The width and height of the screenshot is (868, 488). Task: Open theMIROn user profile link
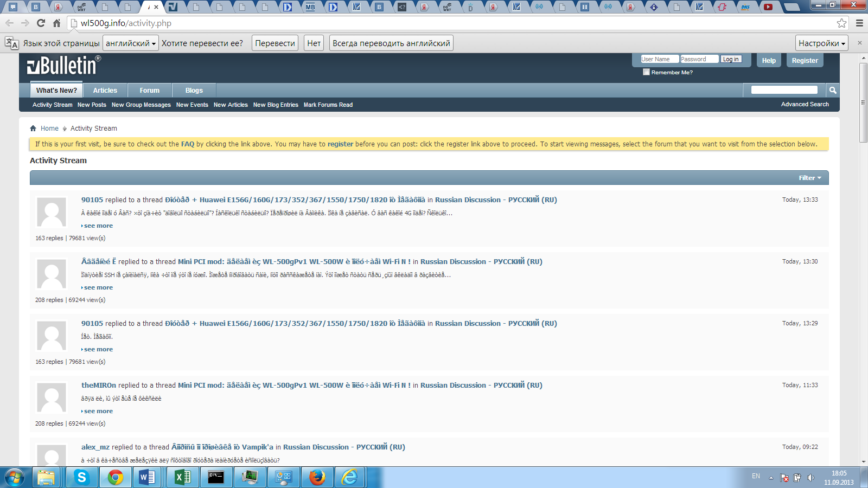[99, 386]
